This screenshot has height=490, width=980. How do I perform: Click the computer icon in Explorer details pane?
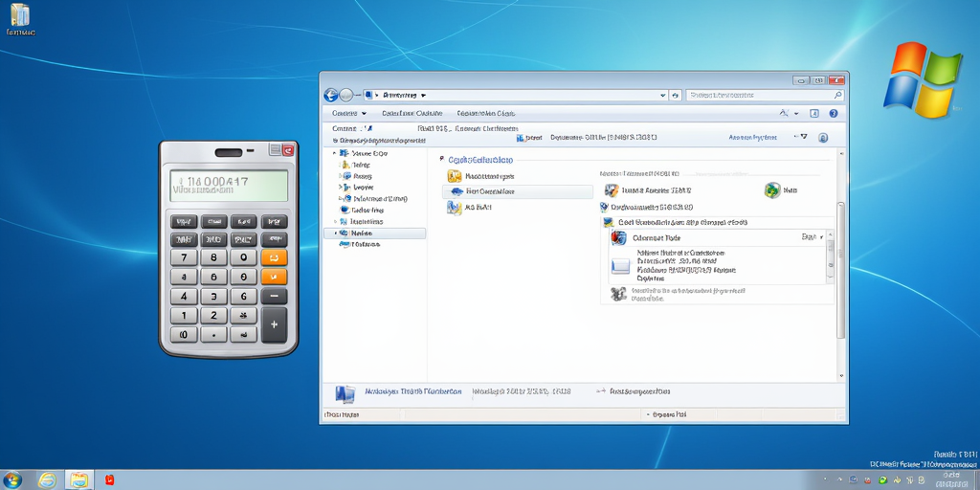click(x=345, y=393)
